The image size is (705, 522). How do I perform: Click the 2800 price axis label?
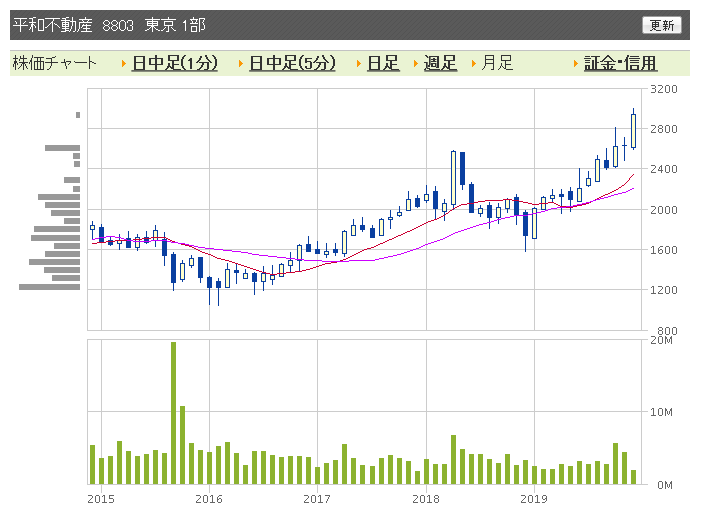pyautogui.click(x=664, y=129)
